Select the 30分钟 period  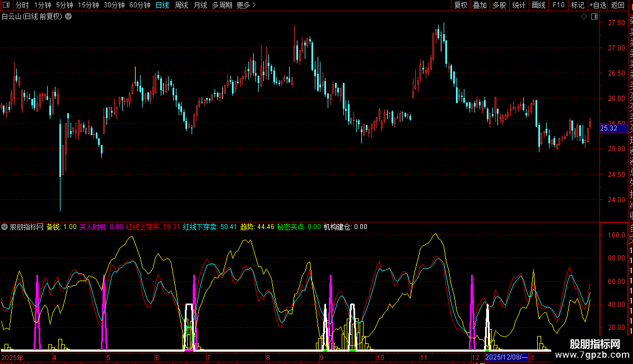click(114, 5)
